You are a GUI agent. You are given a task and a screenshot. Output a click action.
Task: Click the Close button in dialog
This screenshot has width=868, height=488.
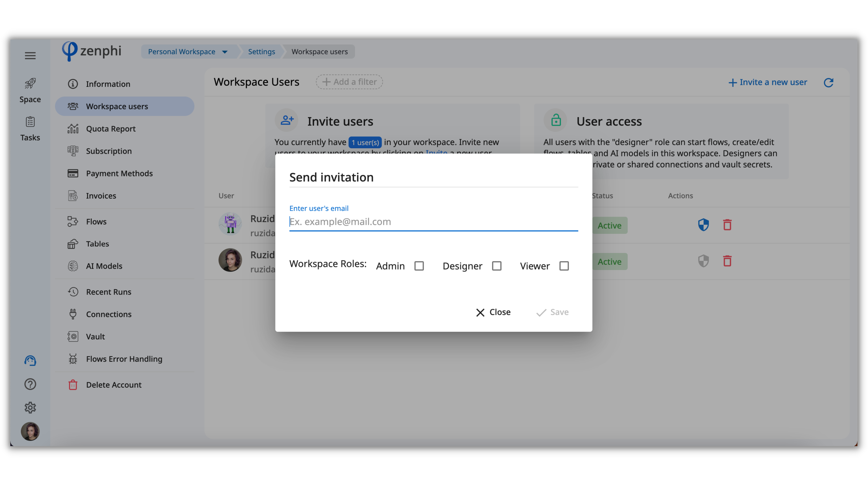(493, 312)
